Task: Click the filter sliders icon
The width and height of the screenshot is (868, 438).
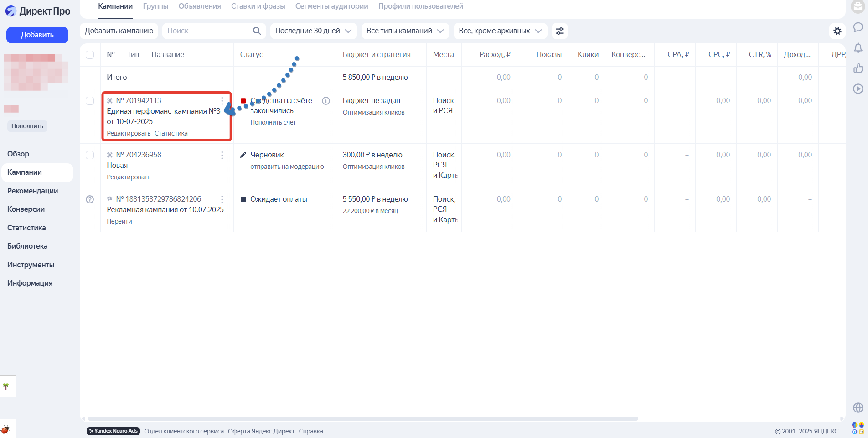Action: [x=559, y=31]
